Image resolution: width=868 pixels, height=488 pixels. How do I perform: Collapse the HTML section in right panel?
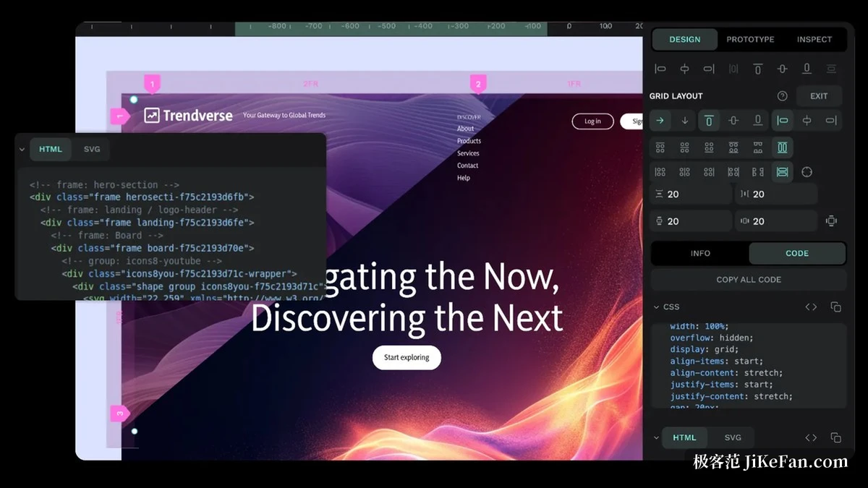[656, 437]
